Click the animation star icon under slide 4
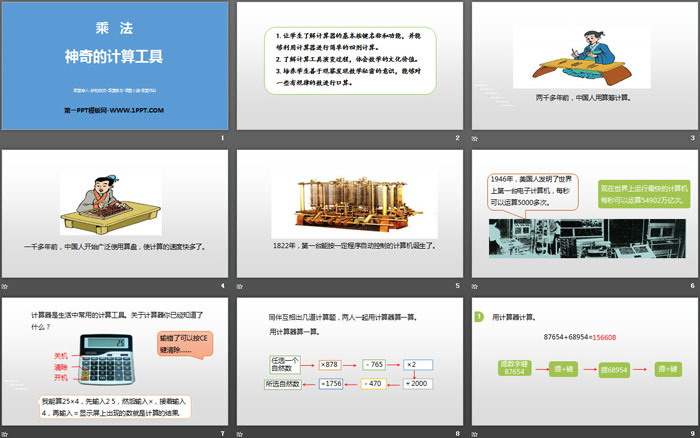The image size is (700, 438). [x=6, y=285]
